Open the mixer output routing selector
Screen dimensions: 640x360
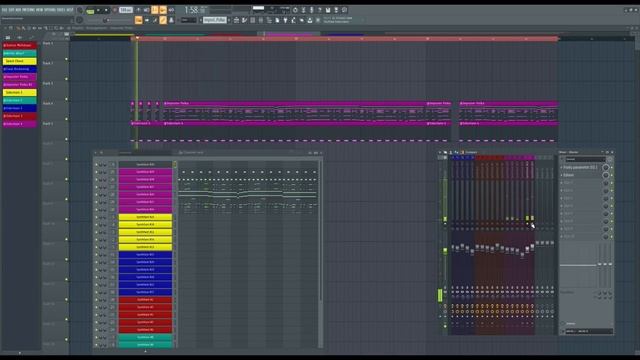[589, 331]
